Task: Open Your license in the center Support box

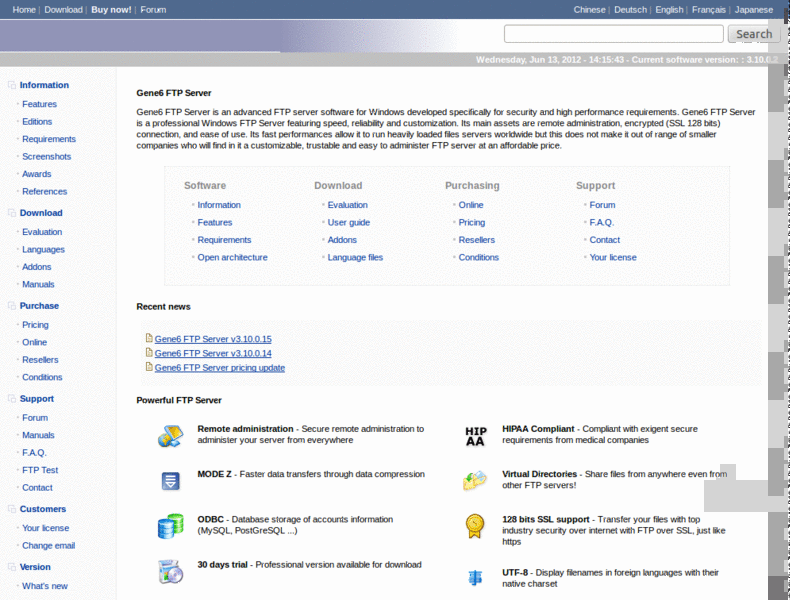Action: (613, 257)
